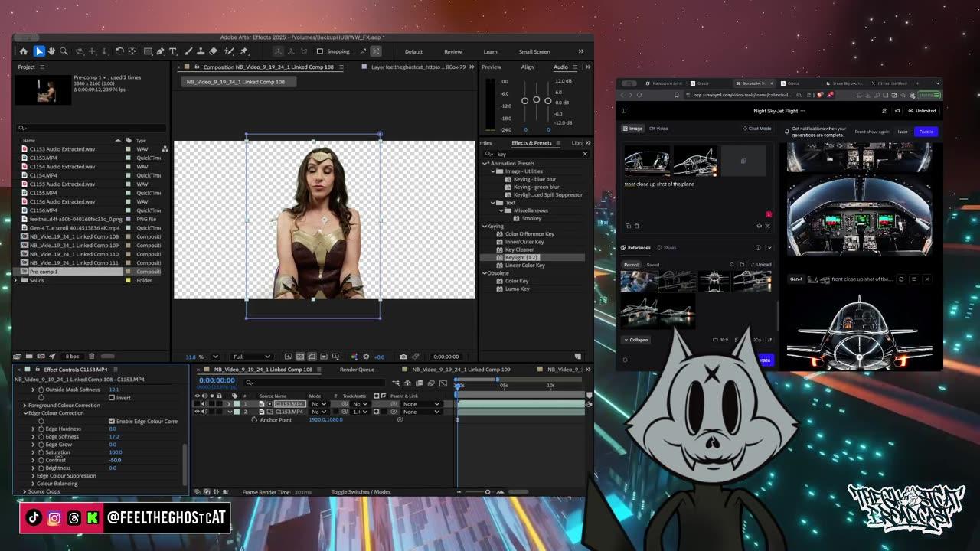
Task: Select the Puppet Pin tool
Action: click(x=244, y=51)
